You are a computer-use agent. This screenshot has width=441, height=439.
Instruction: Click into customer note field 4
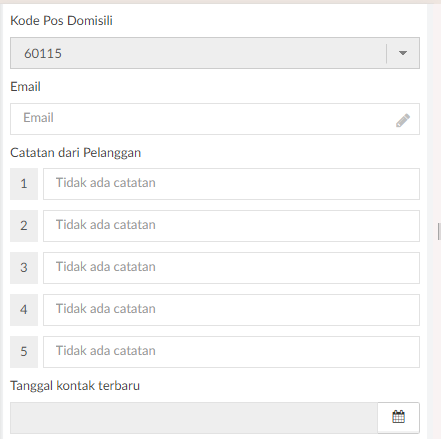pyautogui.click(x=231, y=310)
